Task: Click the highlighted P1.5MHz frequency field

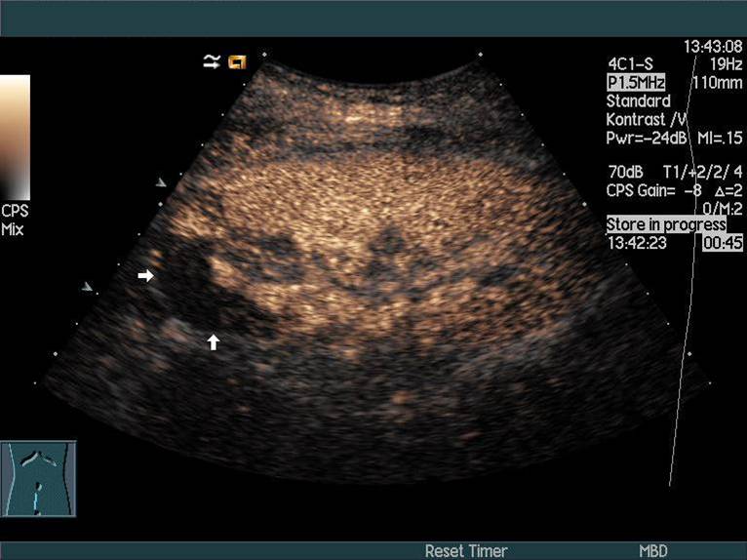Action: coord(639,83)
